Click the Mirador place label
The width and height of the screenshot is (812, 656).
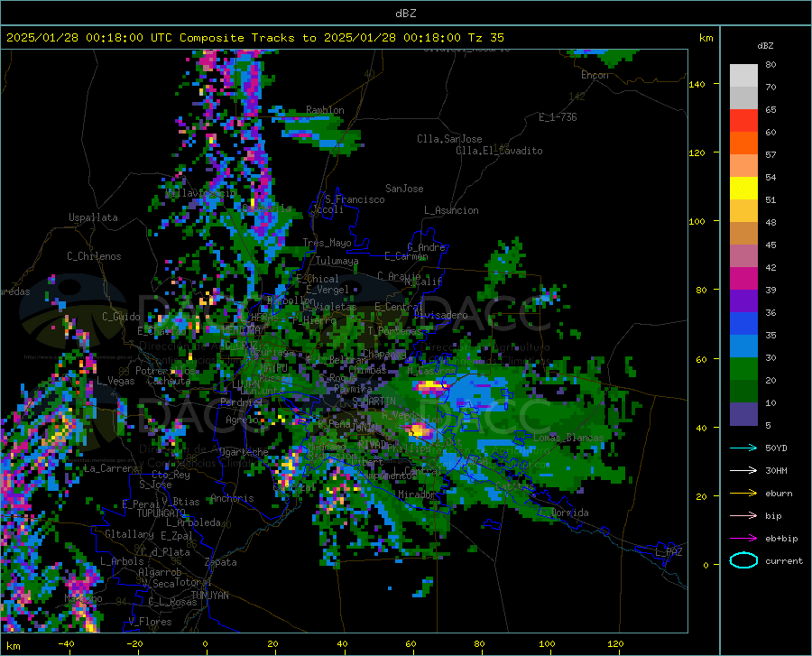pyautogui.click(x=417, y=494)
